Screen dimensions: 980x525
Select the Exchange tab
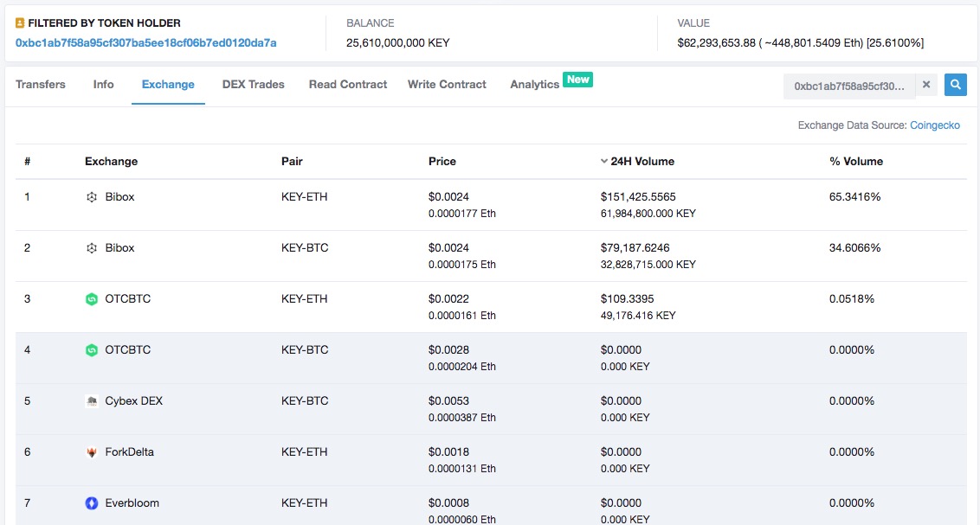(168, 84)
